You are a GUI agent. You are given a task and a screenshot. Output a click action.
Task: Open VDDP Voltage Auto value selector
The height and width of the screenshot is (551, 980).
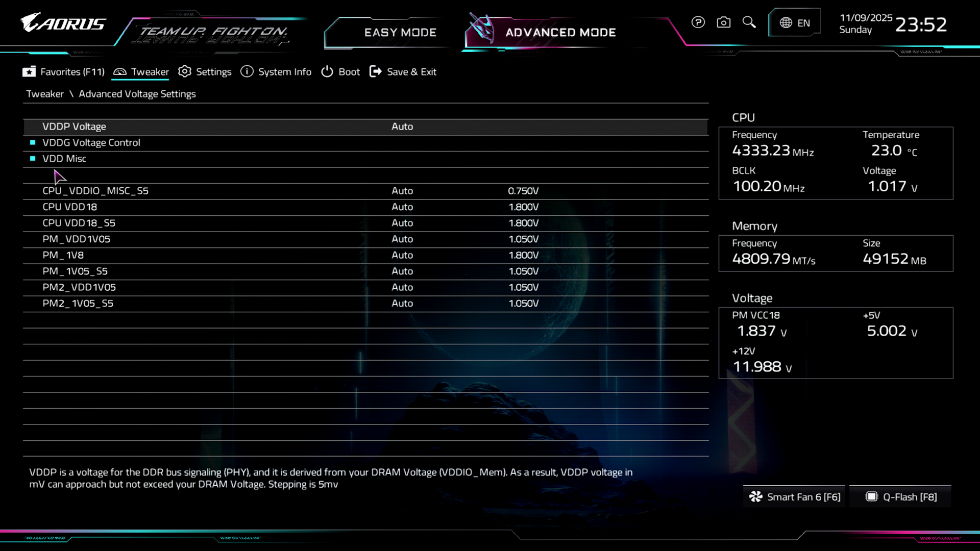(x=402, y=127)
